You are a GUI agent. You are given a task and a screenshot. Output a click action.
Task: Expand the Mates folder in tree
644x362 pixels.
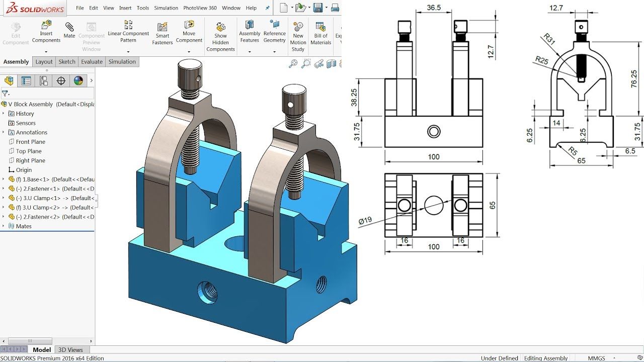[x=4, y=226]
